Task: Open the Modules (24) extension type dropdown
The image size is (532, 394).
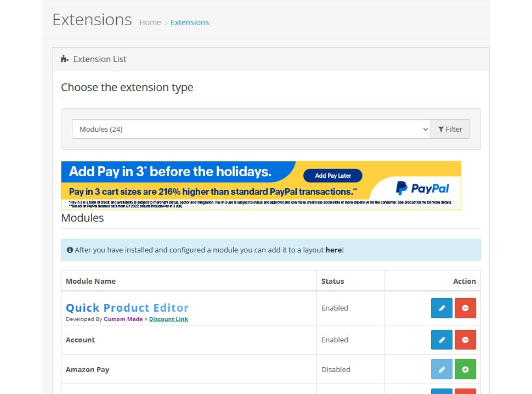Action: point(251,129)
